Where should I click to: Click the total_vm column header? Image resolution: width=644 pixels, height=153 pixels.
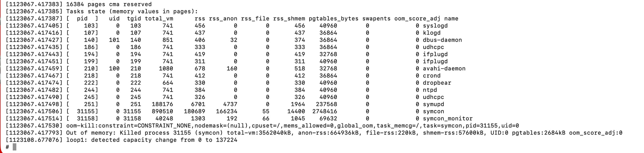(159, 19)
